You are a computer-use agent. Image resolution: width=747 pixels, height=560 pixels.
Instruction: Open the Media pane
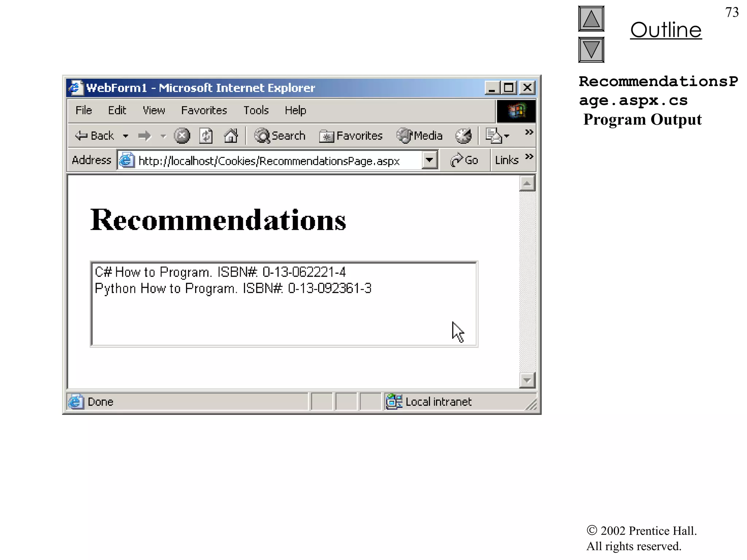(419, 136)
